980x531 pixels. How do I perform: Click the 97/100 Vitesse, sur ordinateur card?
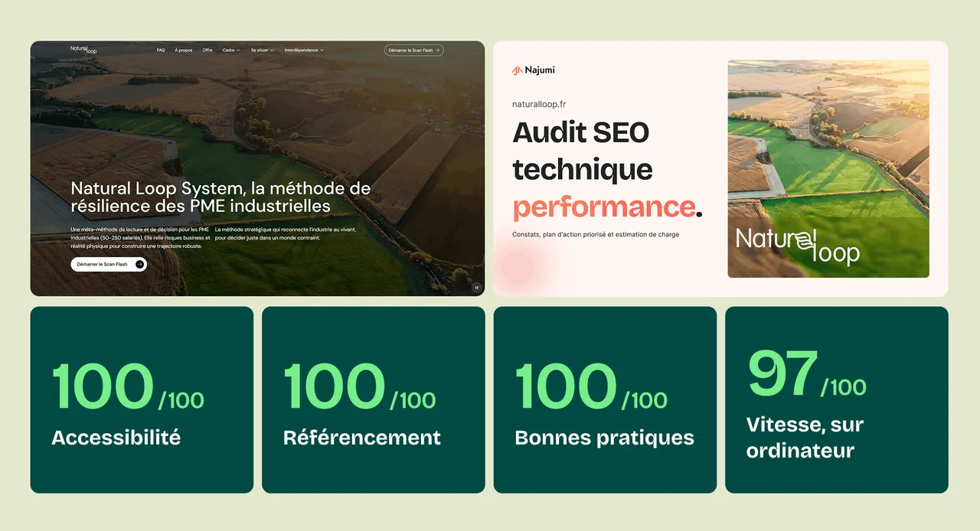pos(837,400)
